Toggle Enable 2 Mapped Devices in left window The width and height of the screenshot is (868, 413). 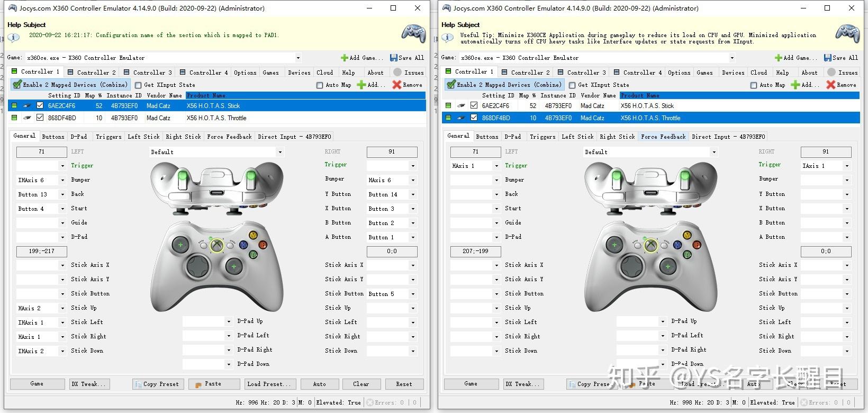(x=71, y=85)
